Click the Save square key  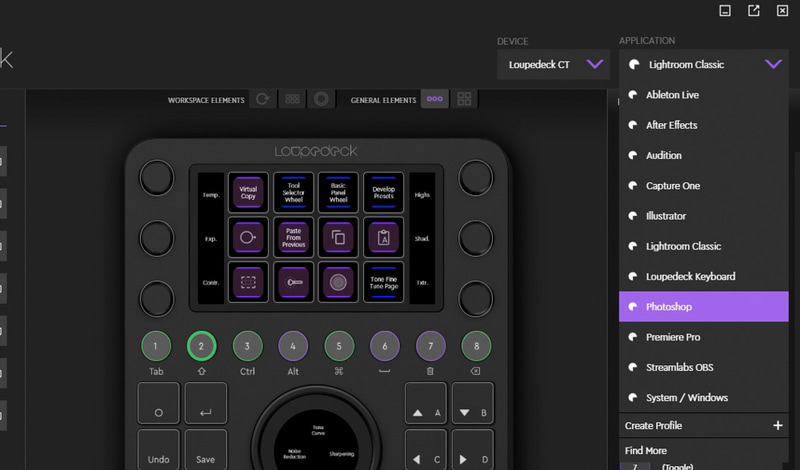[206, 450]
